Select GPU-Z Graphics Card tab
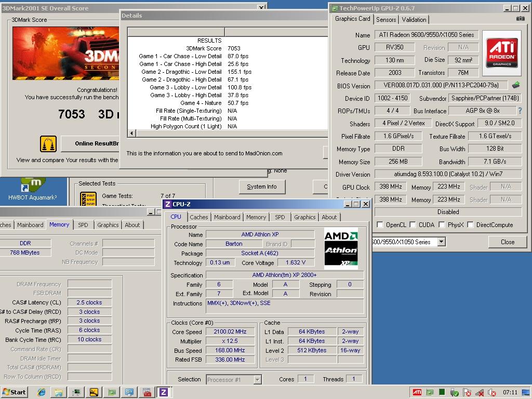The width and height of the screenshot is (532, 399). click(353, 19)
